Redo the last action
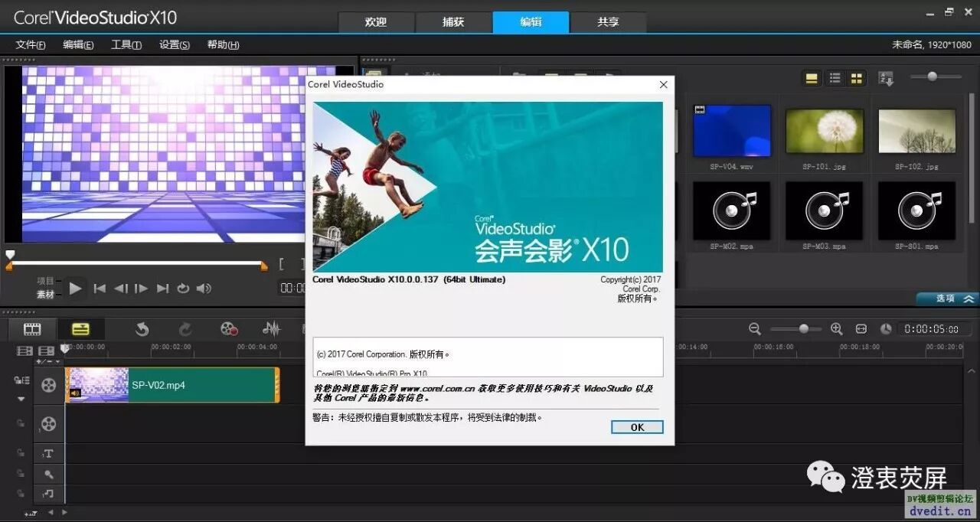The width and height of the screenshot is (980, 522). (185, 329)
